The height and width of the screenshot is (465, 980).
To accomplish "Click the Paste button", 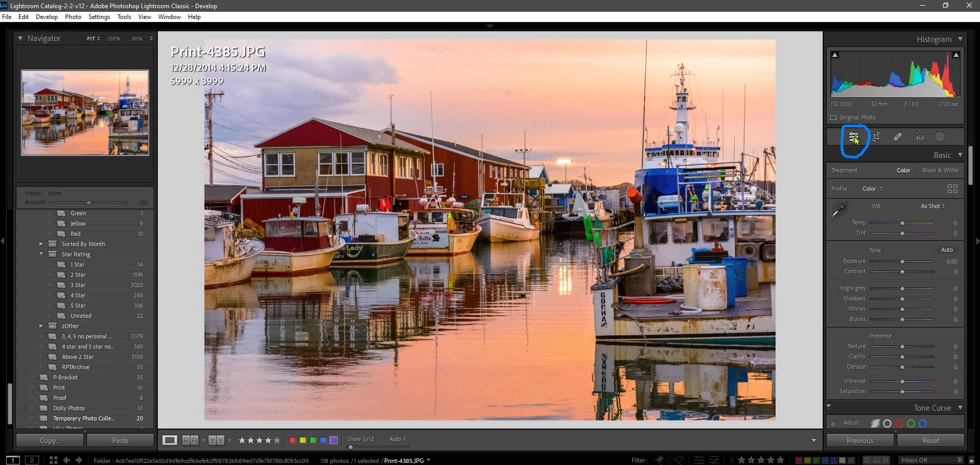I will (x=120, y=440).
